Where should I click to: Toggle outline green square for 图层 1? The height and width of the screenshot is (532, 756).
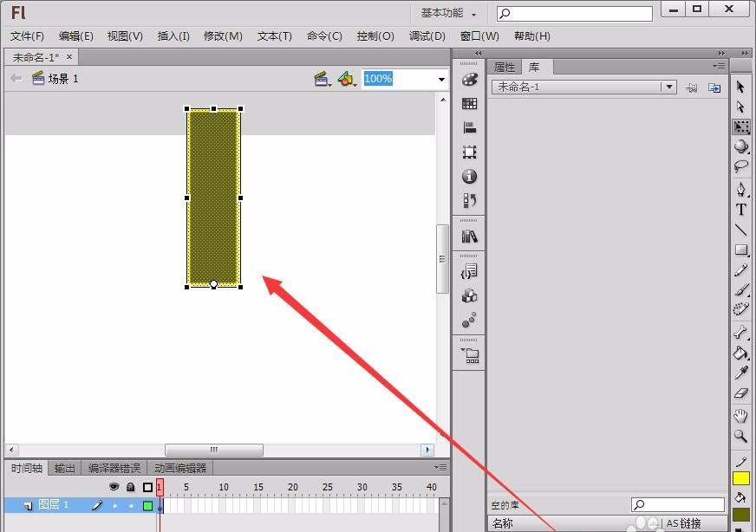(147, 505)
